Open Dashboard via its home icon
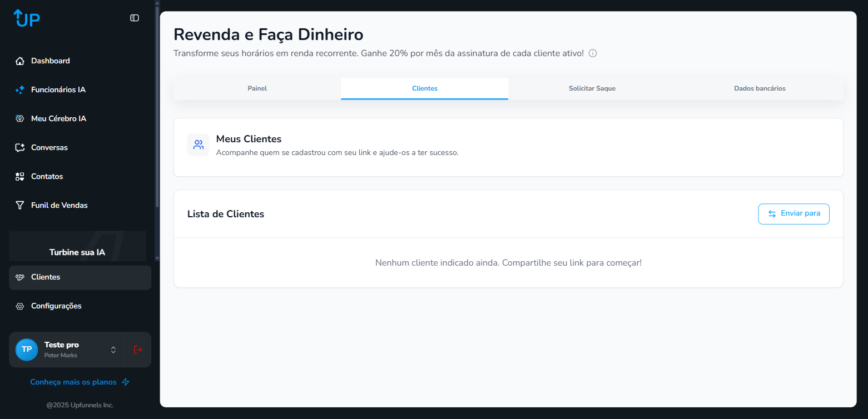 (x=20, y=61)
